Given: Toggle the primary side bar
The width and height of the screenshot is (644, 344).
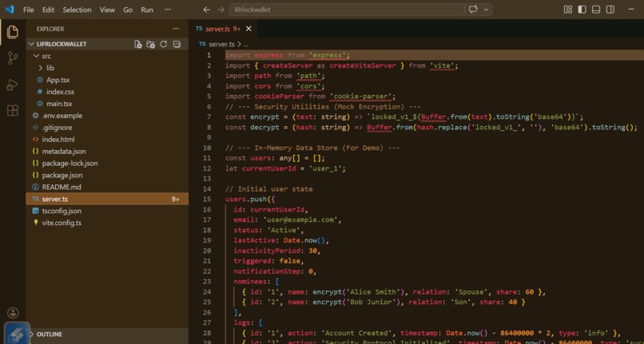Looking at the screenshot, I should coord(582,10).
